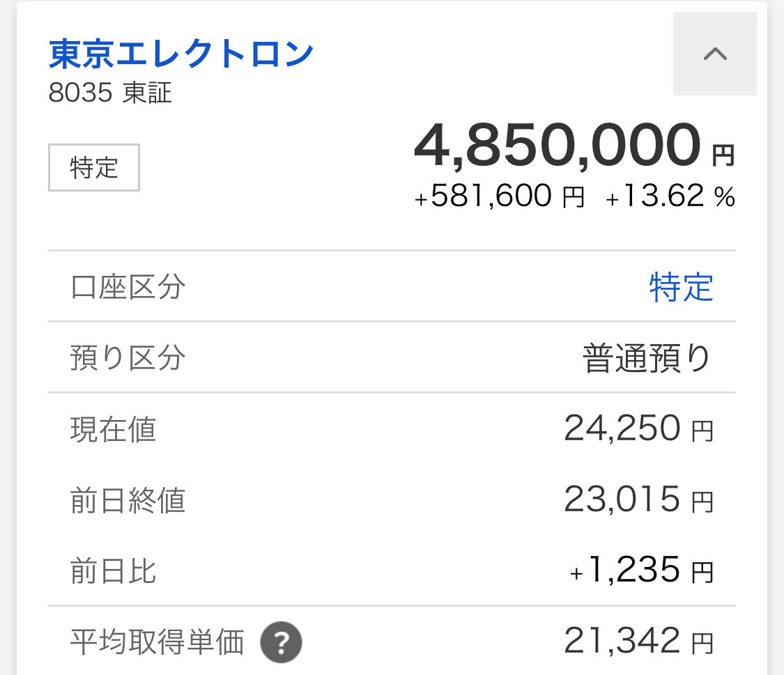Click the +581,600 円 profit figure

point(500,198)
